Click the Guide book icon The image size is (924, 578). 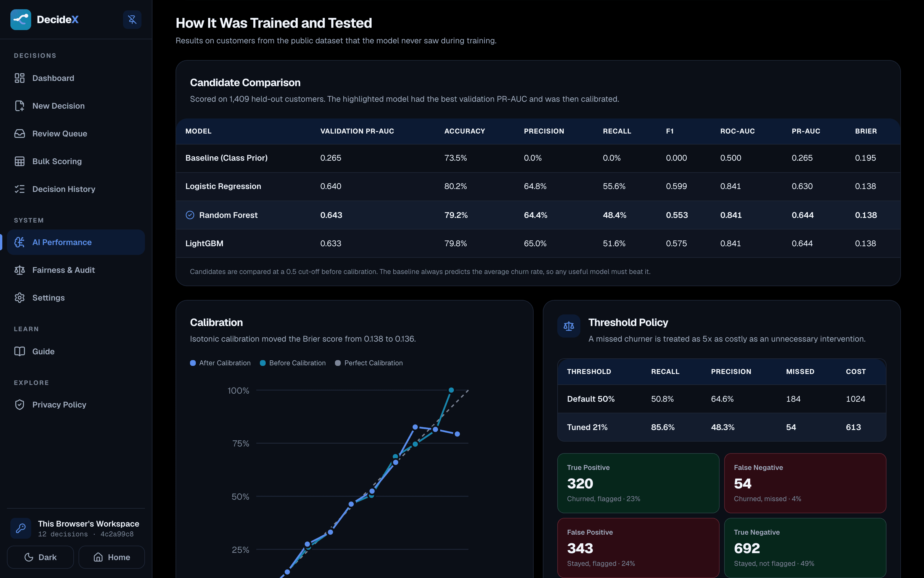pos(19,351)
